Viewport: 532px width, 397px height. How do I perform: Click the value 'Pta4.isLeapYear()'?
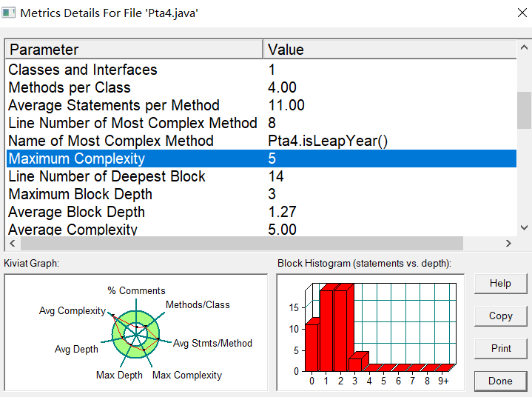tap(328, 141)
